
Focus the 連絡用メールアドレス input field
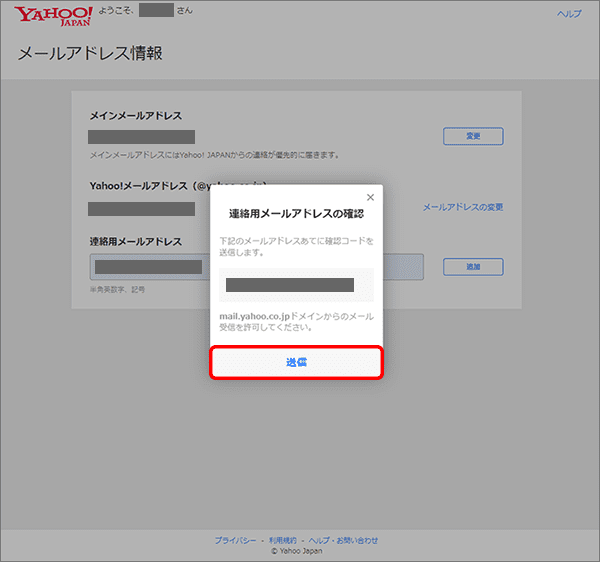point(256,267)
